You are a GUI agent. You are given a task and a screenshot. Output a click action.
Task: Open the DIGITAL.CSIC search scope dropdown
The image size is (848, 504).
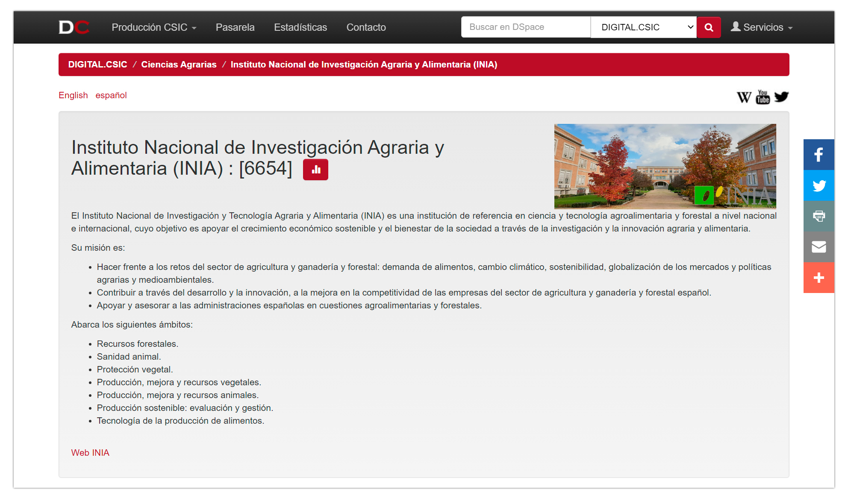point(643,27)
